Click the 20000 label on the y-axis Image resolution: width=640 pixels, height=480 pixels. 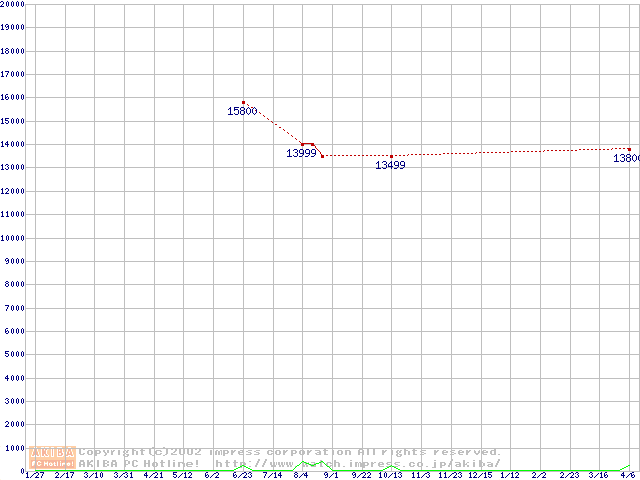(13, 4)
